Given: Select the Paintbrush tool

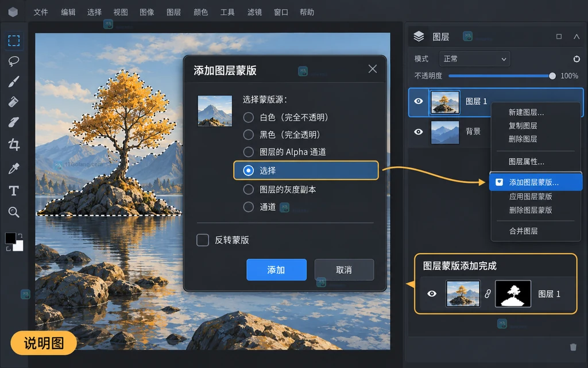Looking at the screenshot, I should pyautogui.click(x=14, y=82).
